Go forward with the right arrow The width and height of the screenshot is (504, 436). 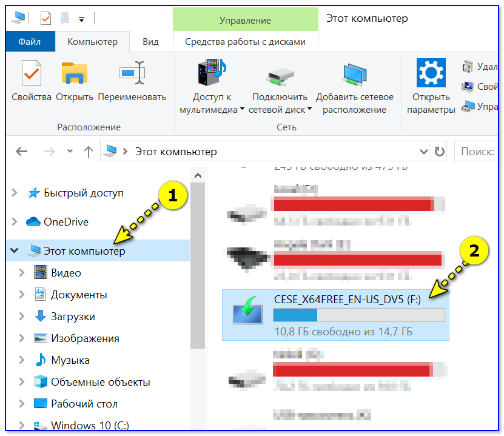[49, 151]
